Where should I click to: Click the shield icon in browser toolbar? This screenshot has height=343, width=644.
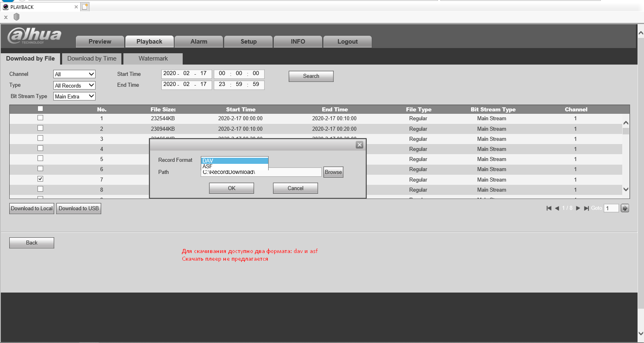point(17,17)
